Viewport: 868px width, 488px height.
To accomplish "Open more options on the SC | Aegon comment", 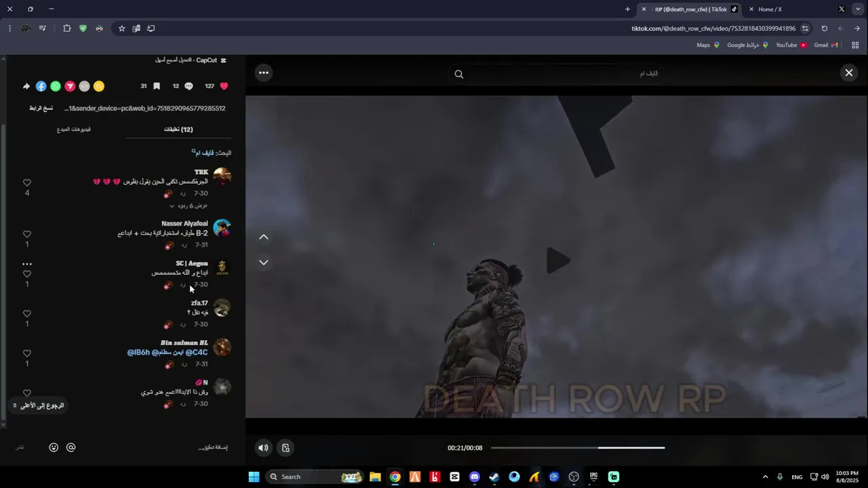I will click(x=27, y=264).
